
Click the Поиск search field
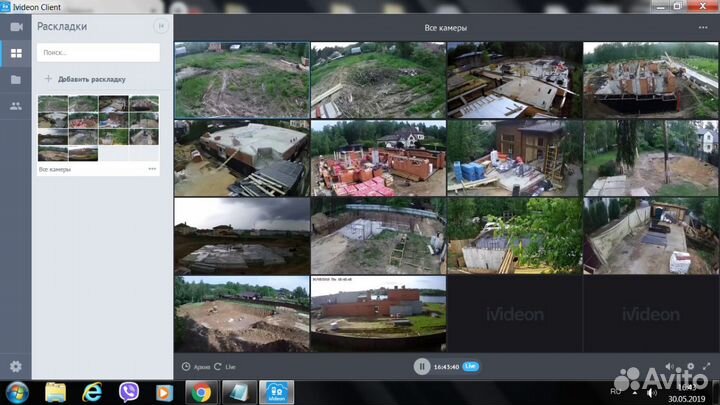pyautogui.click(x=98, y=52)
